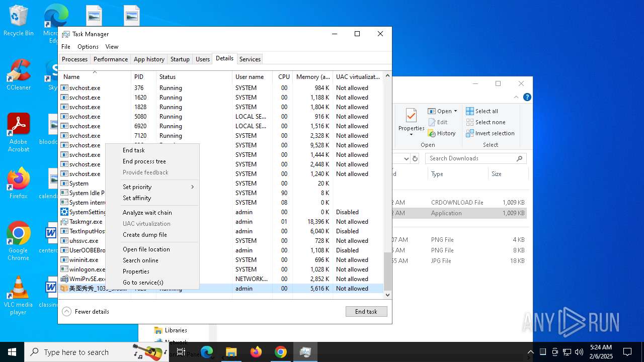
Task: Sort by CPU column header
Action: (x=283, y=77)
